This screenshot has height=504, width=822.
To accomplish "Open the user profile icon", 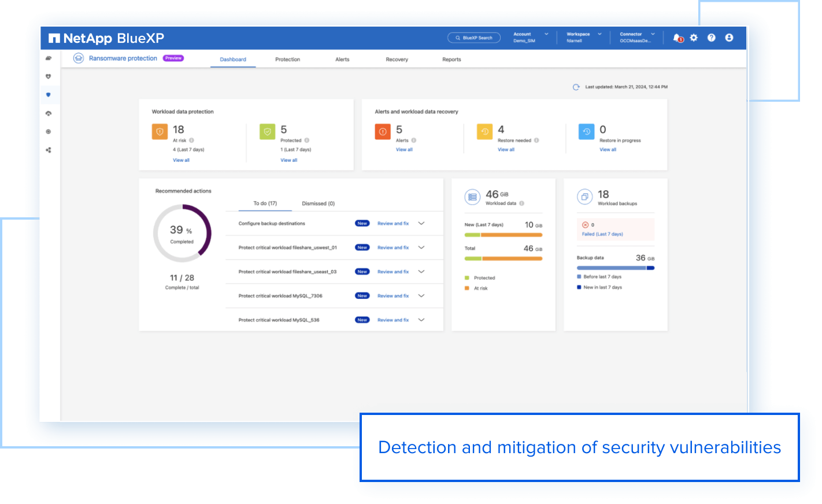I will pos(729,37).
